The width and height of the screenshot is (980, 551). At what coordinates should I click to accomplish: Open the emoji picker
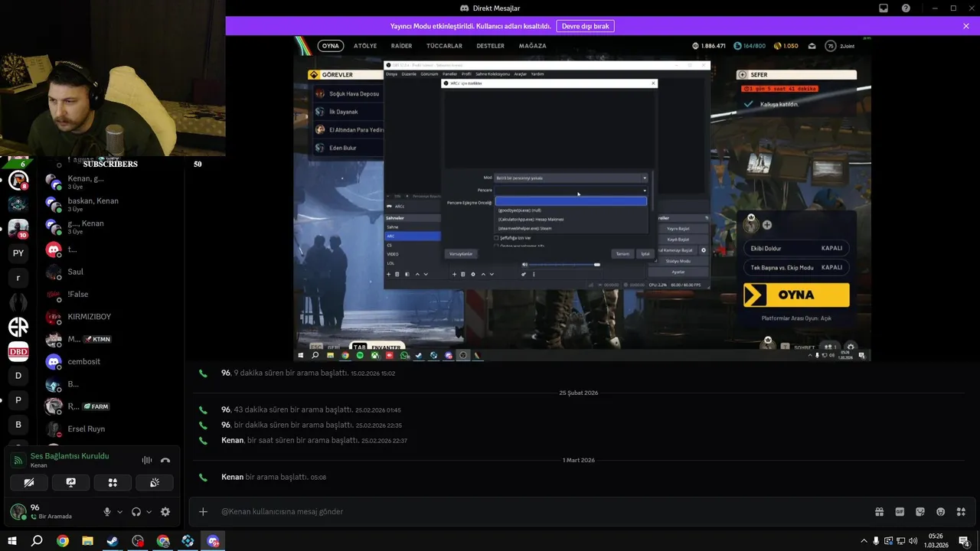pos(940,511)
